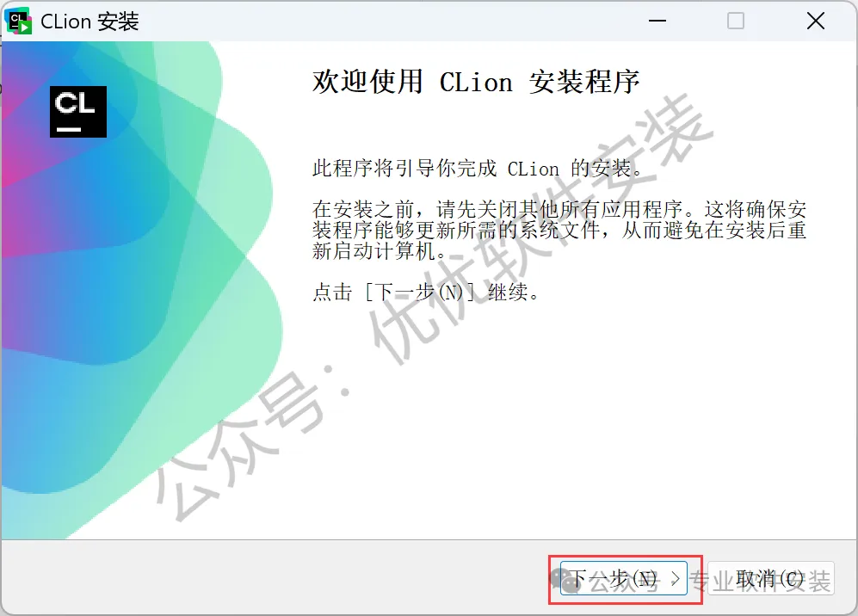
Task: Click paragraph starting with 在安装之前
Action: point(559,230)
